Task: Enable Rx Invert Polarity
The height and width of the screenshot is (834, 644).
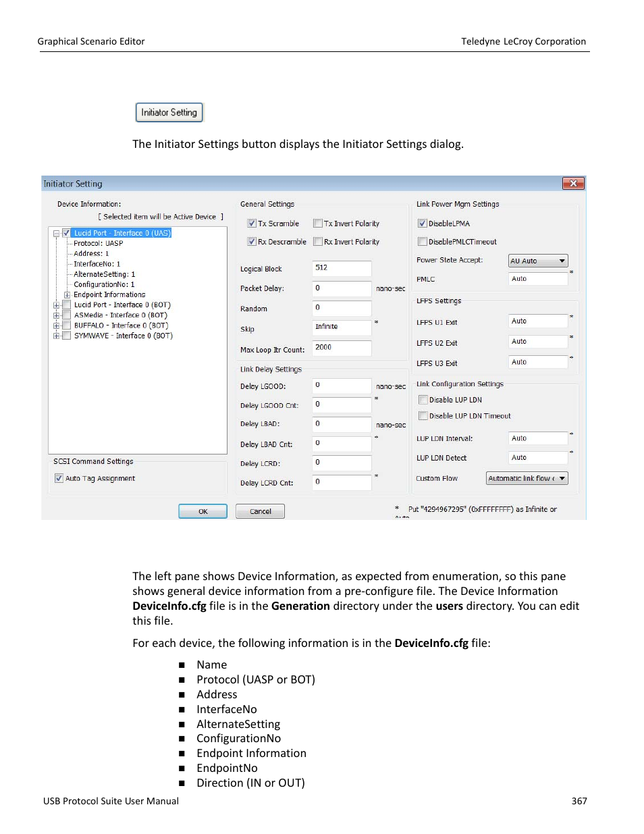Action: pos(317,242)
